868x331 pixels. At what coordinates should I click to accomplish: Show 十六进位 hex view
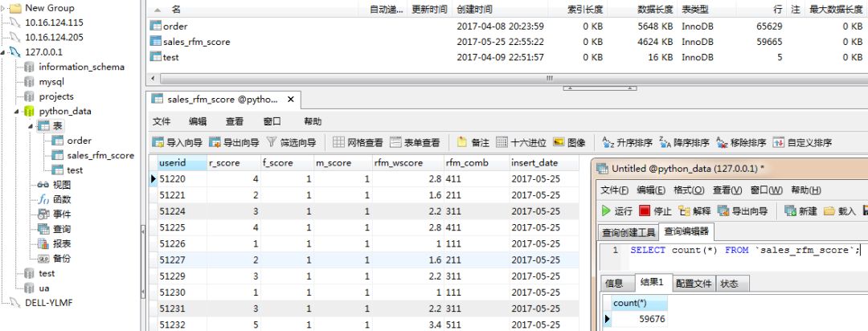(x=521, y=142)
